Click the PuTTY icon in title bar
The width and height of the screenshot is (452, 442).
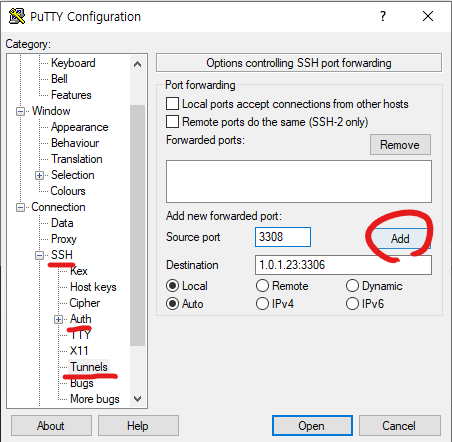click(x=17, y=16)
